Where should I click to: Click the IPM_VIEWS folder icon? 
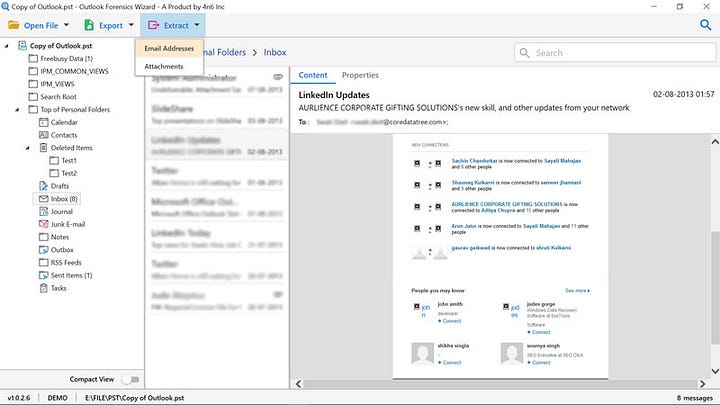coord(33,84)
